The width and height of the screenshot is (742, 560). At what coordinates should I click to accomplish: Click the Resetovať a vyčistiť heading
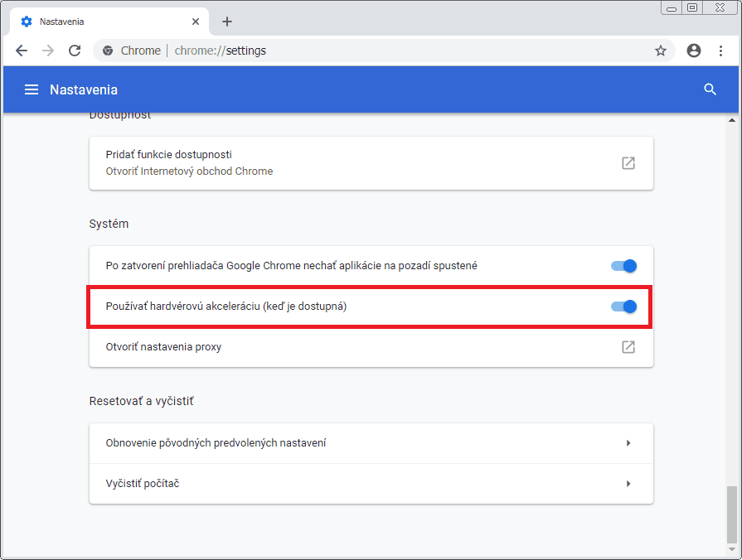coord(142,401)
